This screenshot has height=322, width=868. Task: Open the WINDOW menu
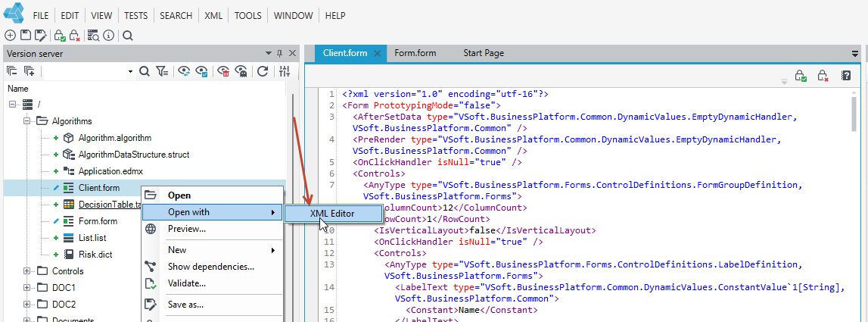tap(293, 15)
